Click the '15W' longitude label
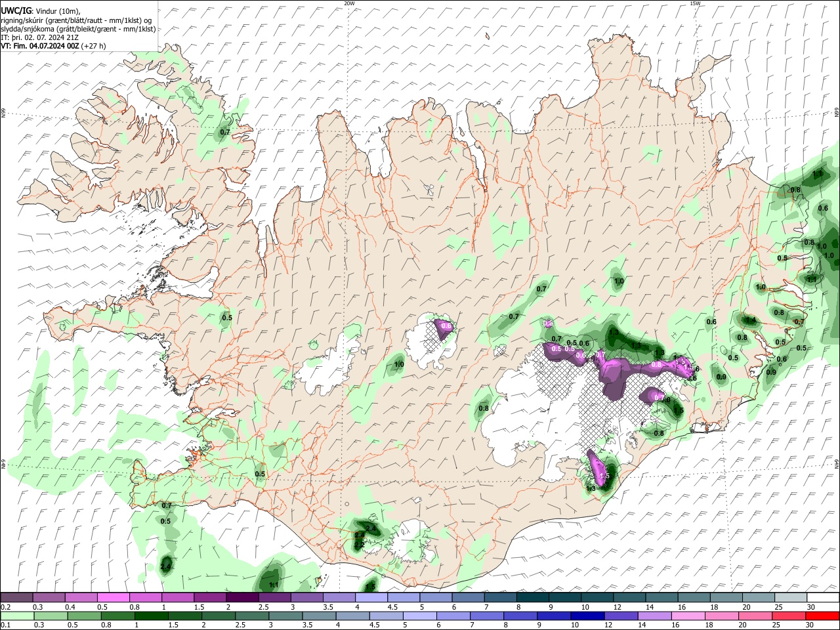 click(694, 3)
